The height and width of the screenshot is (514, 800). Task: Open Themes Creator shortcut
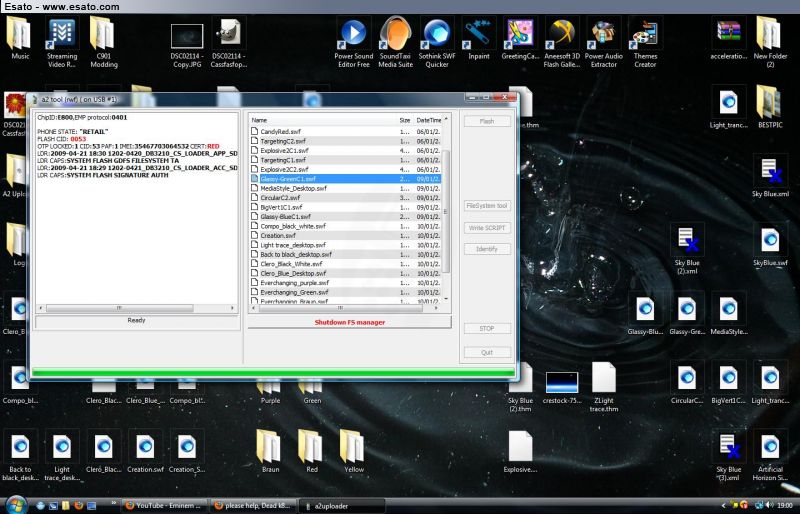pos(645,42)
